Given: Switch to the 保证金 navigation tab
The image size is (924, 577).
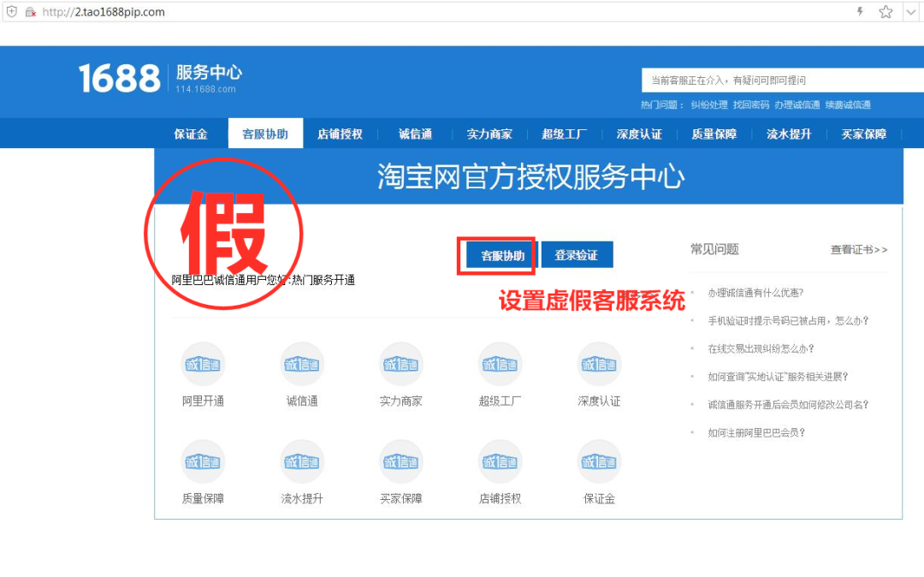Looking at the screenshot, I should (189, 134).
